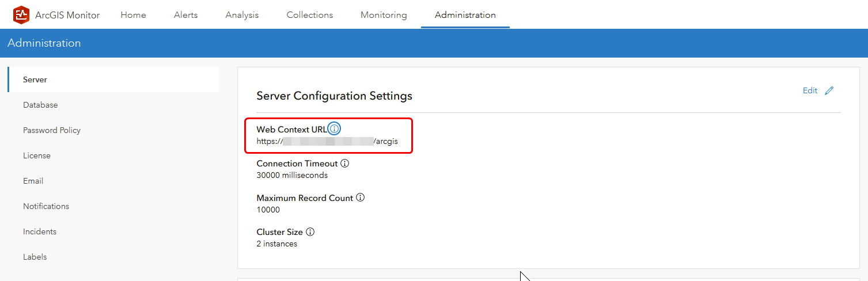Open the Monitoring tab

[384, 15]
